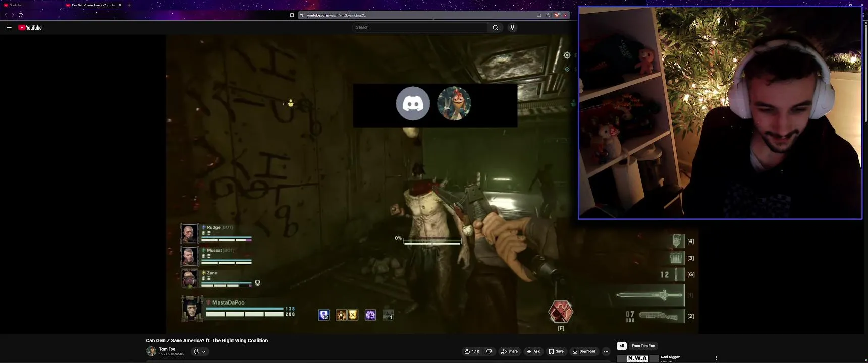The height and width of the screenshot is (363, 868).
Task: Dislike the video
Action: (x=489, y=351)
